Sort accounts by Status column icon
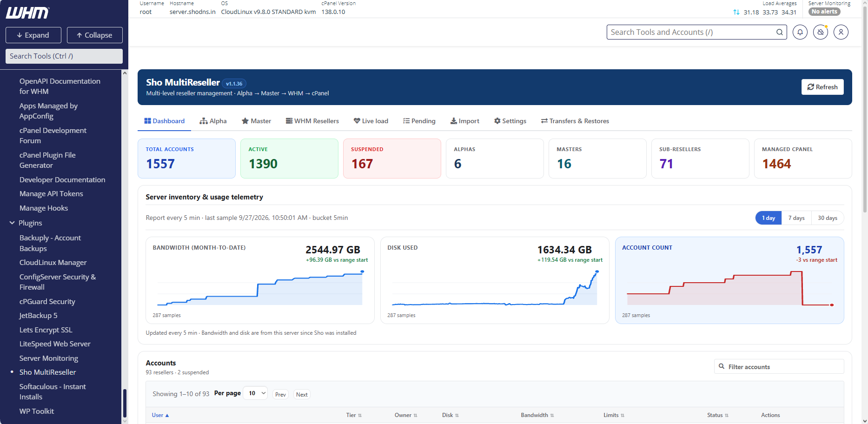Viewport: 868px width, 424px height. pos(726,415)
